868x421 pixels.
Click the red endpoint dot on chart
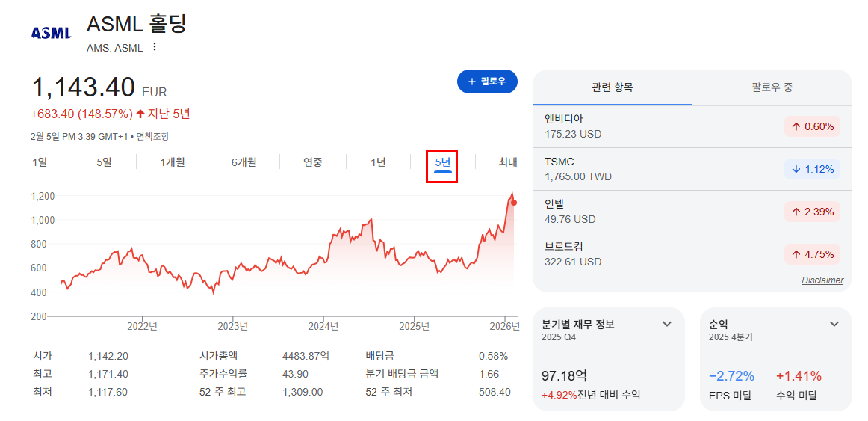click(x=514, y=203)
